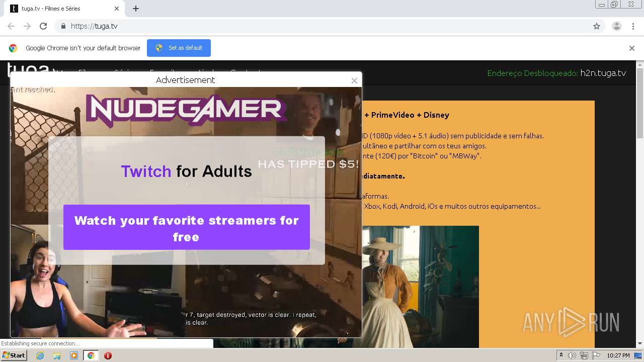Click the page vertical scrollbar thumb
Viewport: 644px width, 362px height.
pyautogui.click(x=640, y=103)
